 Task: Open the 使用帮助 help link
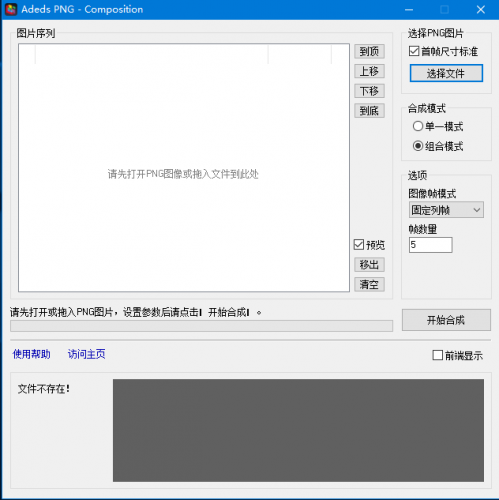pyautogui.click(x=31, y=354)
